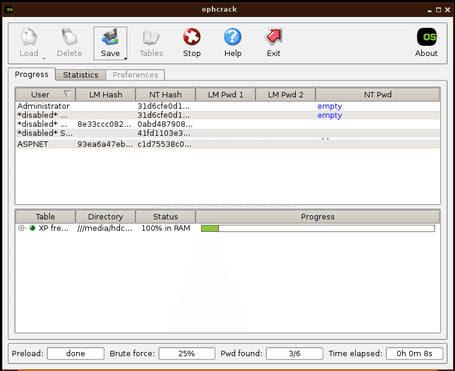Open the Tables toolbar icon
Viewport: 455px width, 371px height.
151,37
